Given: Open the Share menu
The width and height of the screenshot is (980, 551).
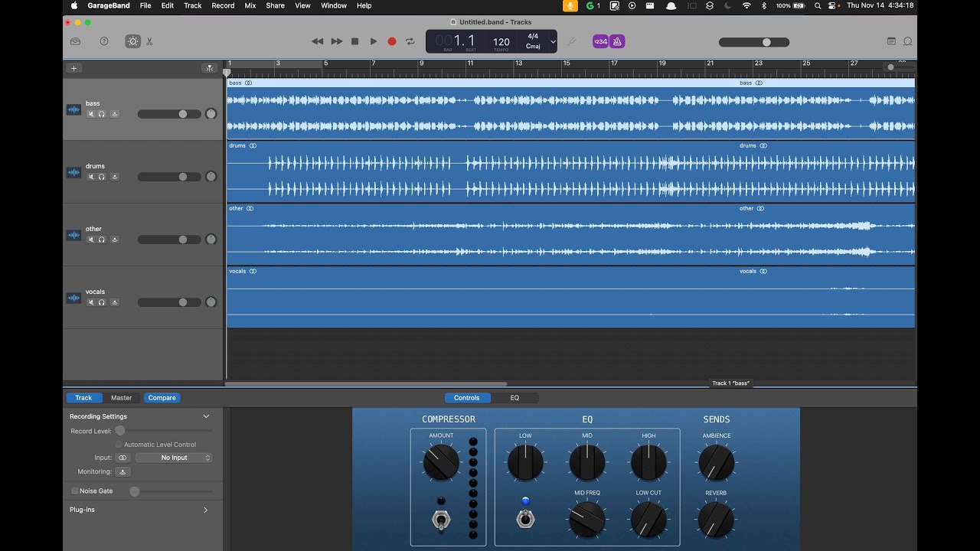Looking at the screenshot, I should click(x=275, y=5).
